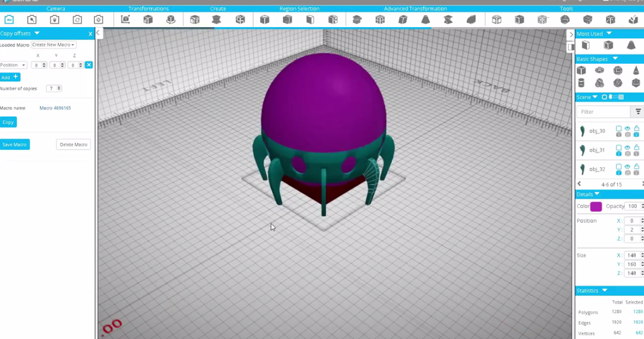Select the second Region Selection cube icon
644x339 pixels.
coord(288,19)
